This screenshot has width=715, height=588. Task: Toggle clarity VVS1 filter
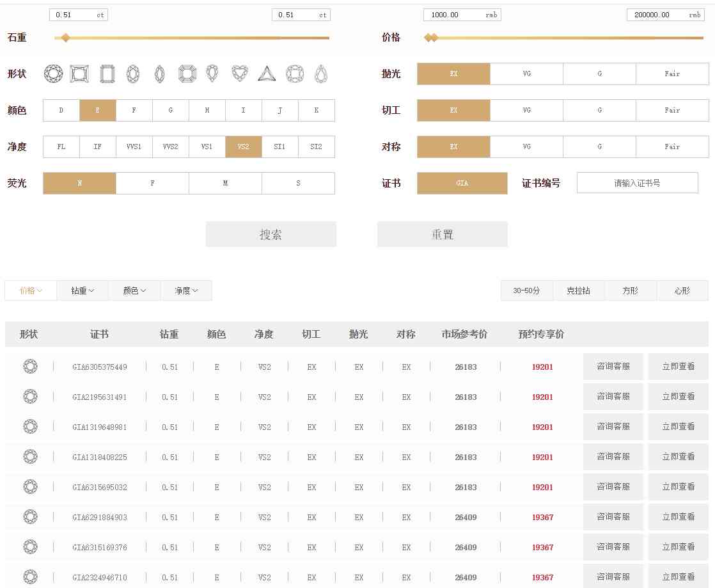[134, 147]
